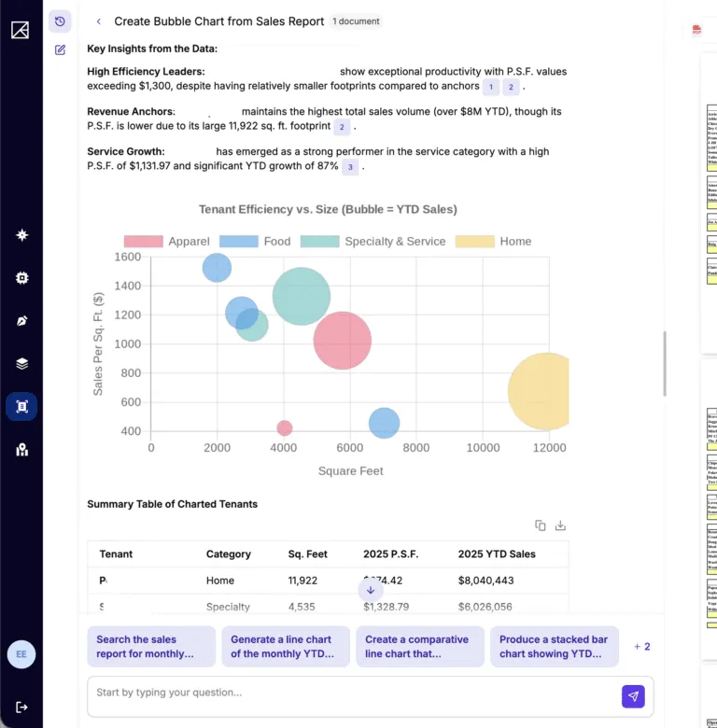Open the processor chip icon in the sidebar

(x=21, y=277)
